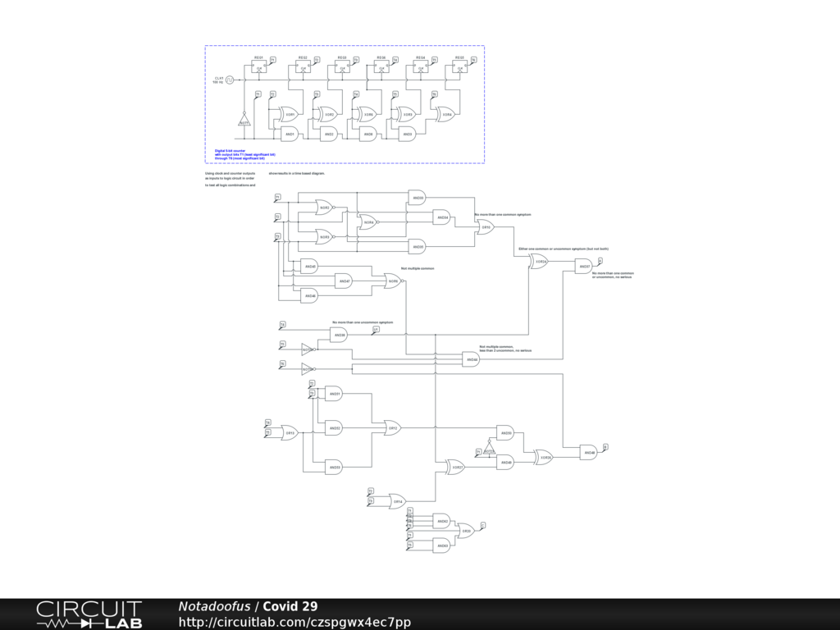Select the XOR1 gate in counter

(290, 114)
